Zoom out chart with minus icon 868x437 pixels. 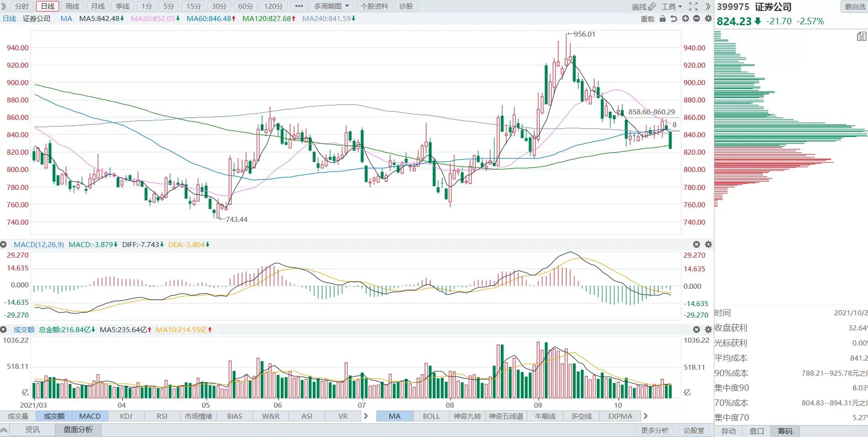click(x=697, y=19)
